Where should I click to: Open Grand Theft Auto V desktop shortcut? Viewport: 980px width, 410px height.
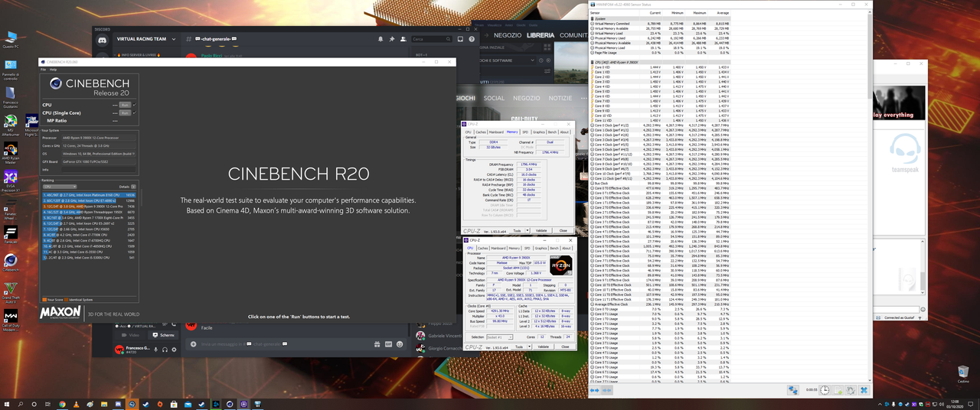[11, 294]
